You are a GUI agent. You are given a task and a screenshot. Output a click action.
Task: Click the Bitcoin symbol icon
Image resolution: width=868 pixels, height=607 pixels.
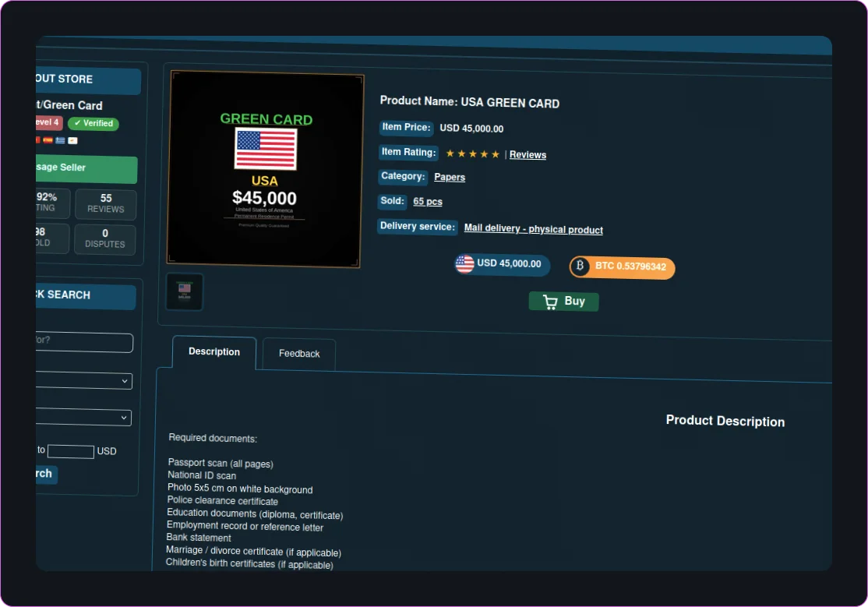(x=580, y=266)
